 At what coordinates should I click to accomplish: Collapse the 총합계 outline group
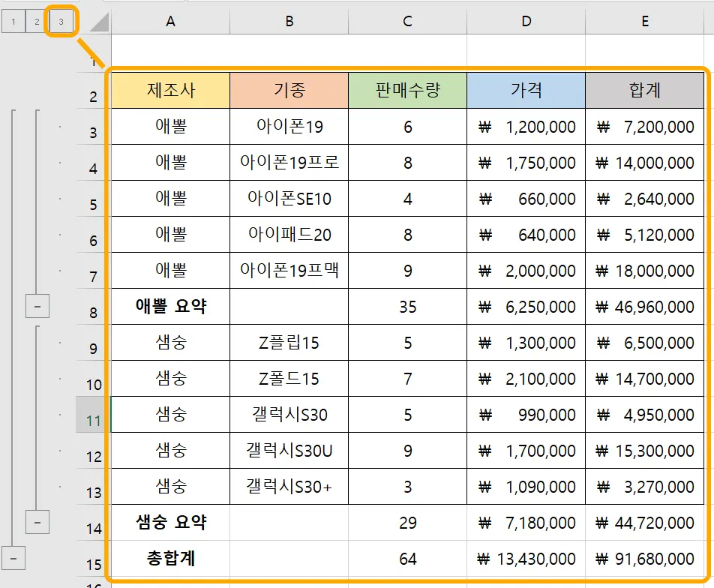(13, 559)
